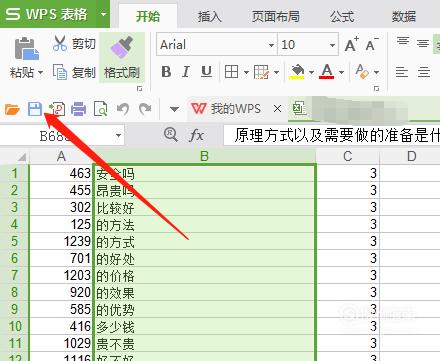The image size is (440, 361).
Task: Expand the font color dropdown arrow
Action: pyautogui.click(x=341, y=72)
